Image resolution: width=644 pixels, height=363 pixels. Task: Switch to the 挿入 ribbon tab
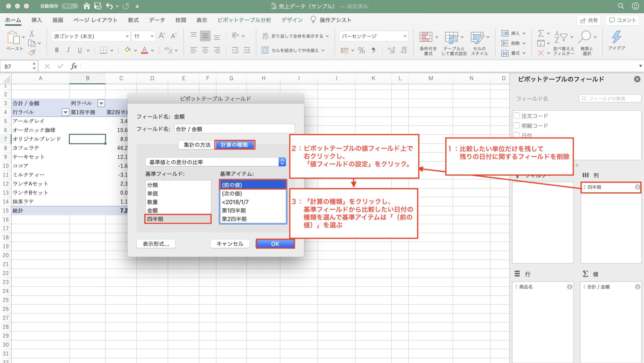click(37, 20)
